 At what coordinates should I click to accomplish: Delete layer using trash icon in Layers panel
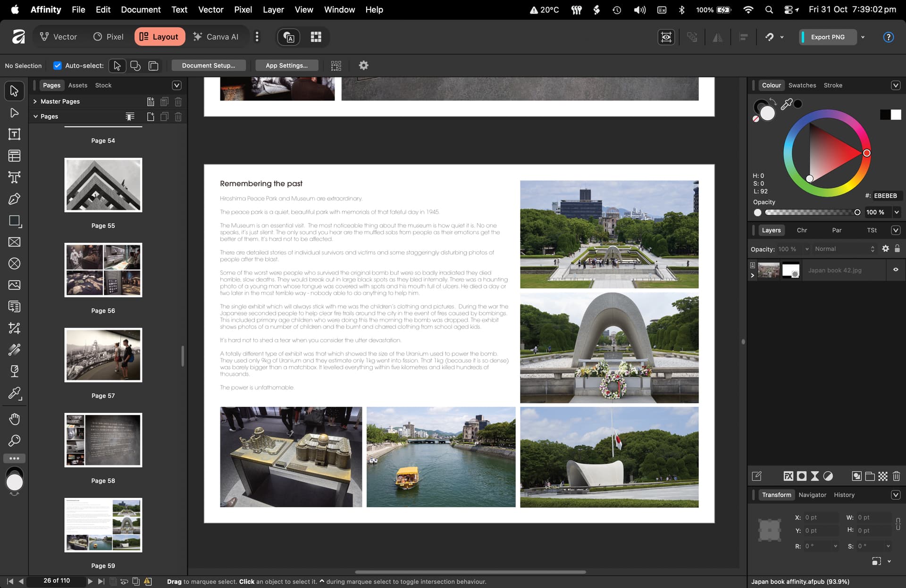(896, 476)
